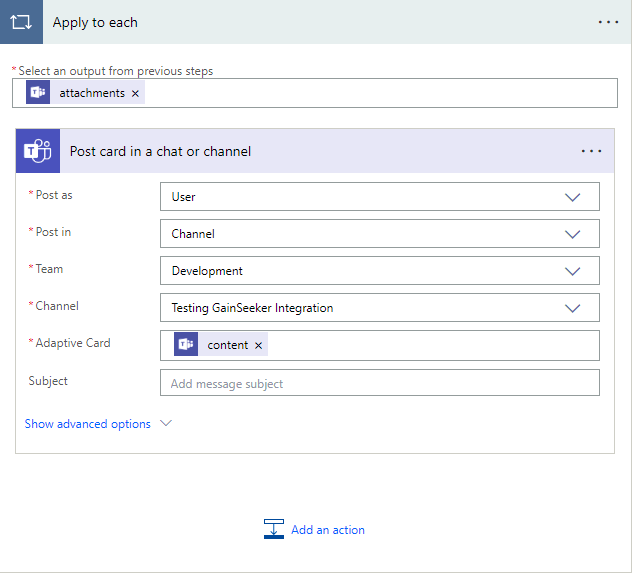Screen dimensions: 635x573
Task: Open the Channel dropdown list
Action: coord(572,308)
